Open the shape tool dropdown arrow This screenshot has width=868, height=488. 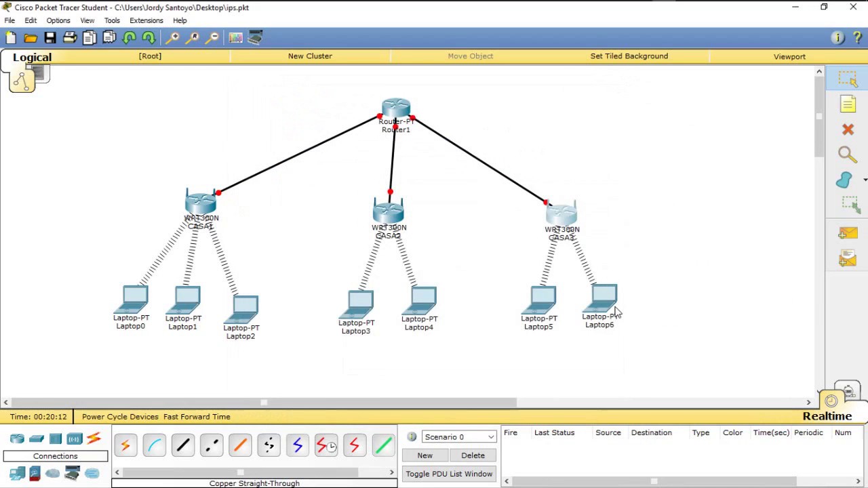click(x=865, y=180)
